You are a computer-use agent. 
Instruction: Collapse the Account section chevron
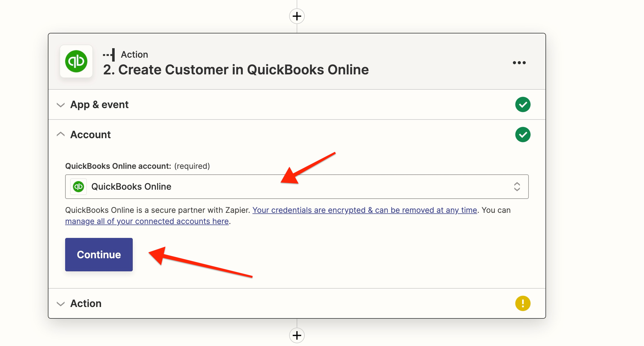[61, 134]
